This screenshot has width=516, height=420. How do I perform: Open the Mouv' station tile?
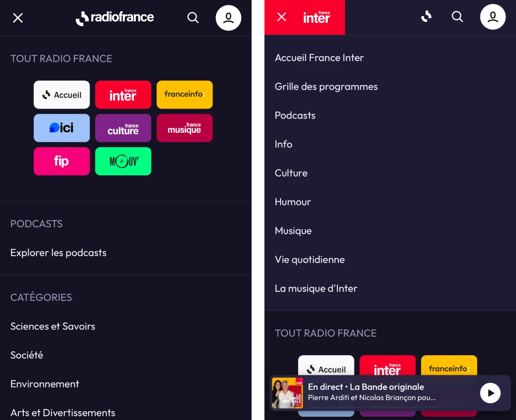(x=123, y=161)
